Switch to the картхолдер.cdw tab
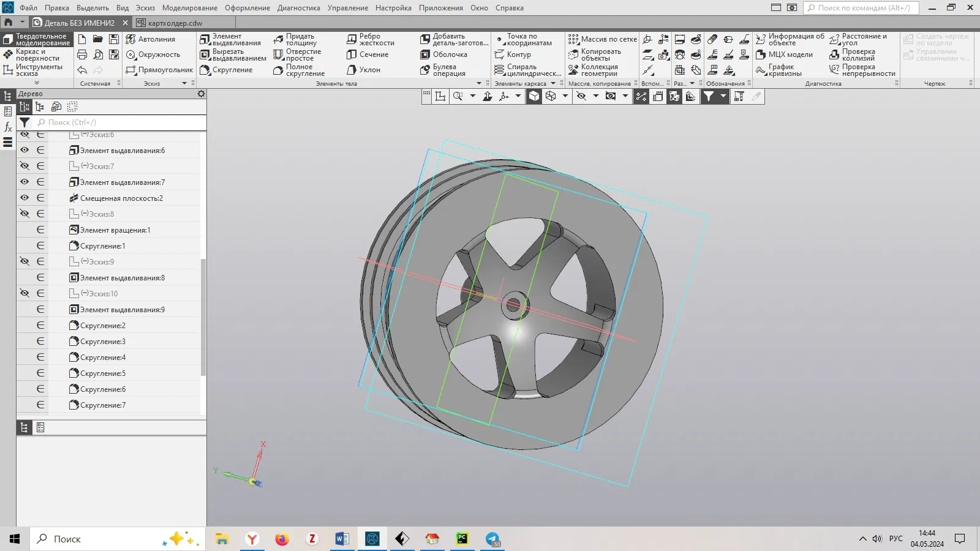 [175, 23]
